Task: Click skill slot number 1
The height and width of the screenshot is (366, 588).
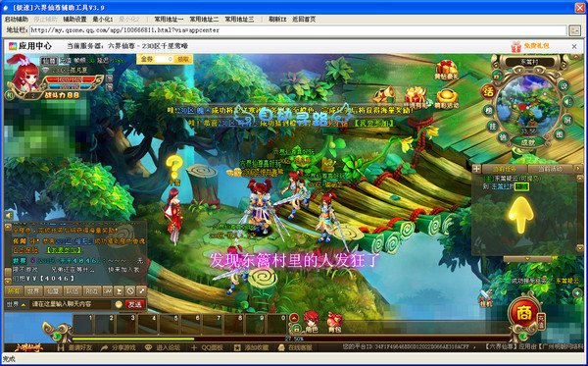Action: [83, 325]
